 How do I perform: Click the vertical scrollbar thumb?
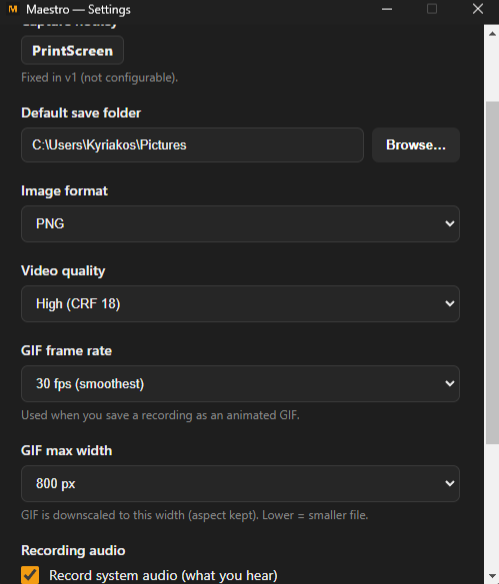[492, 272]
